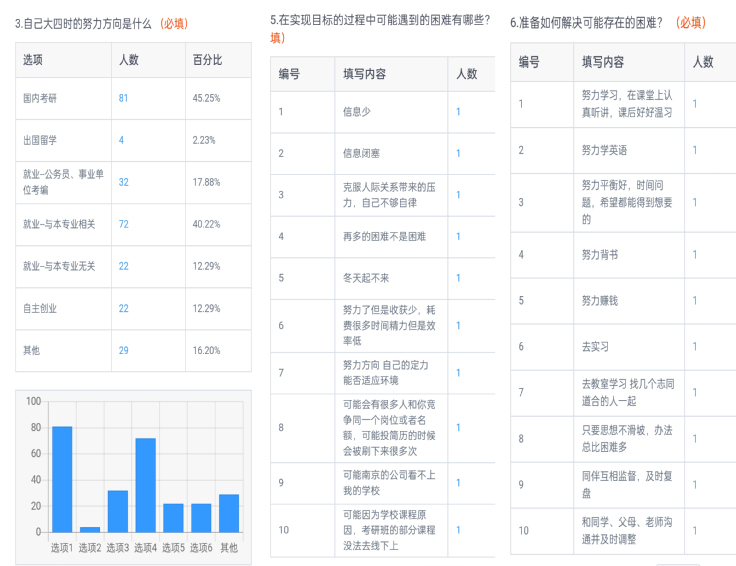Click count 22 in the 就业-与本专业无关 row

(x=123, y=266)
